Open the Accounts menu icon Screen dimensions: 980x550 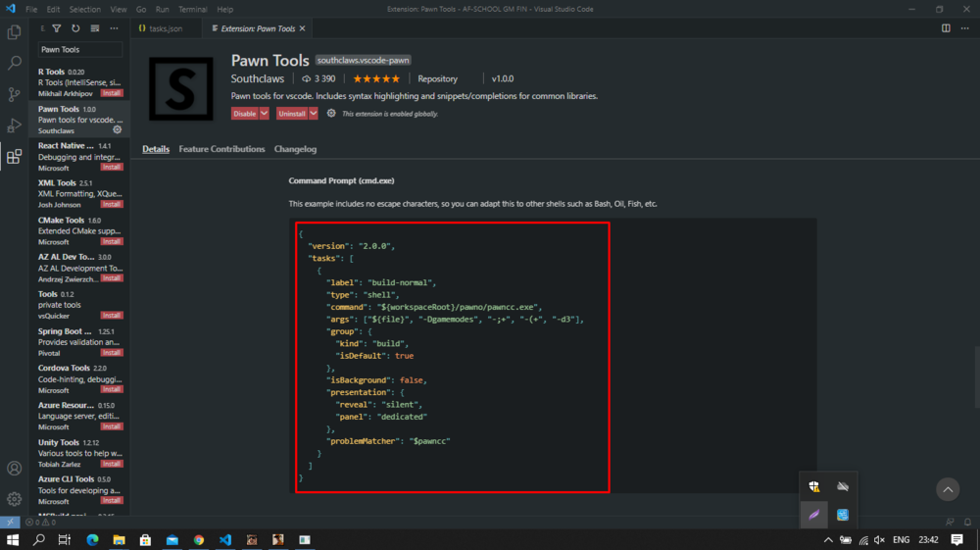pyautogui.click(x=14, y=468)
